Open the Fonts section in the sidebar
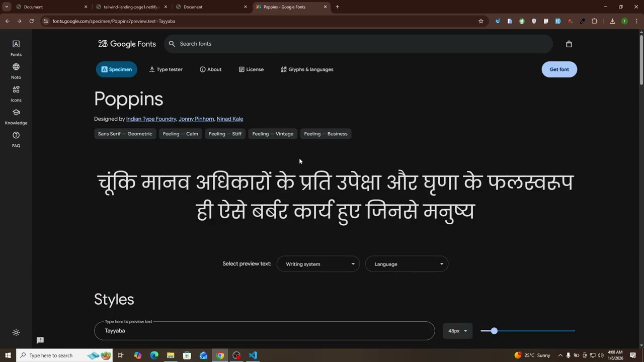The width and height of the screenshot is (644, 362). click(16, 48)
